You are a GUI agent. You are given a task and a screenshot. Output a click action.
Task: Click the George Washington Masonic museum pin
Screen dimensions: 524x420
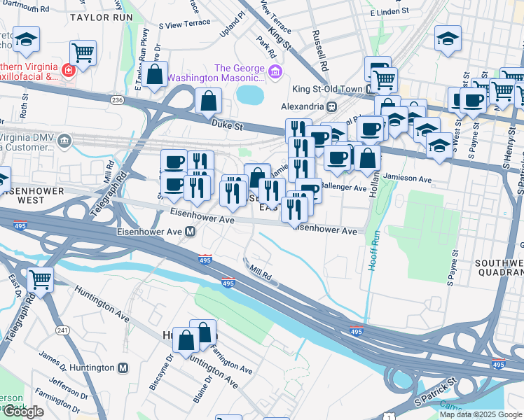pos(275,72)
